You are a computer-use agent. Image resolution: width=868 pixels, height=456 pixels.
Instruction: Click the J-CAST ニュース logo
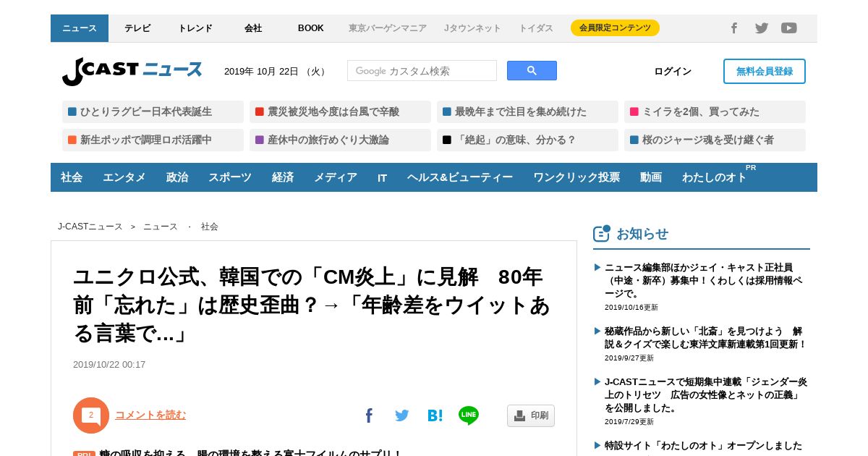[132, 71]
